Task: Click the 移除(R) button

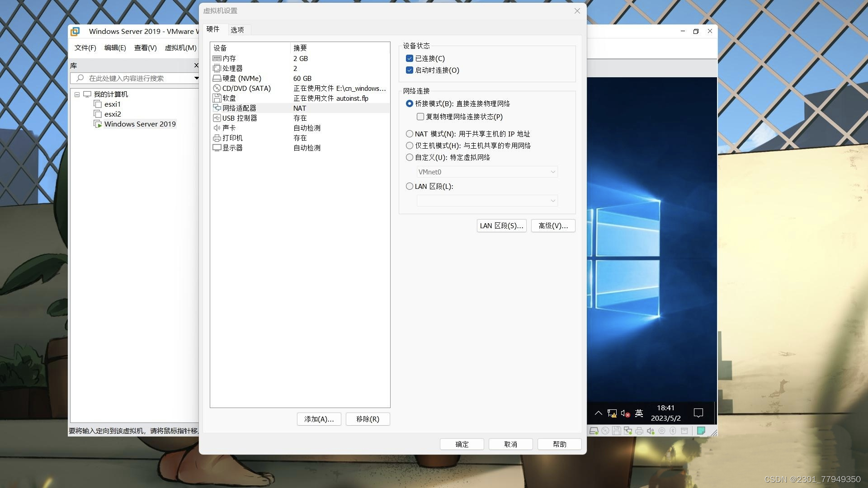Action: coord(368,419)
